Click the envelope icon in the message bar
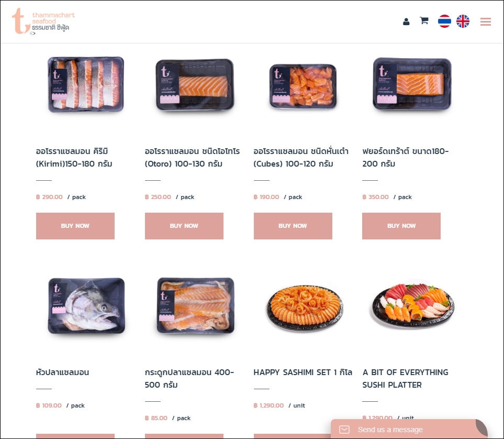This screenshot has height=439, width=504. [344, 430]
